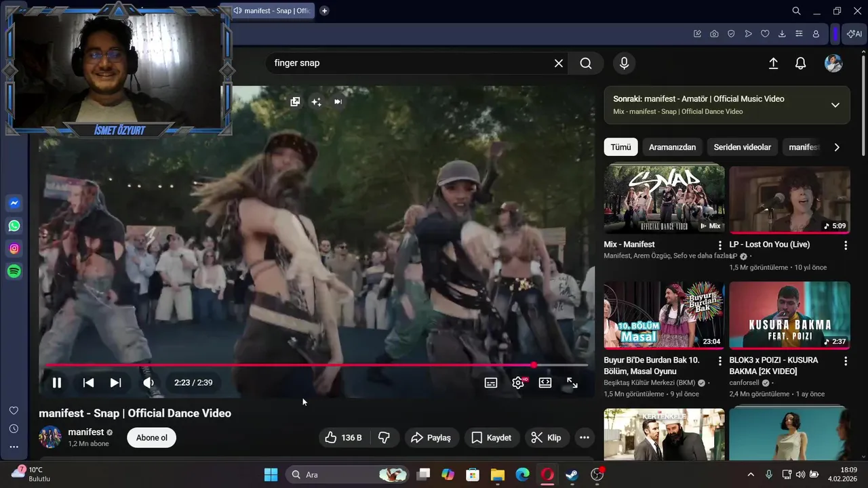Open the Windows Start menu
The image size is (868, 488).
[271, 474]
